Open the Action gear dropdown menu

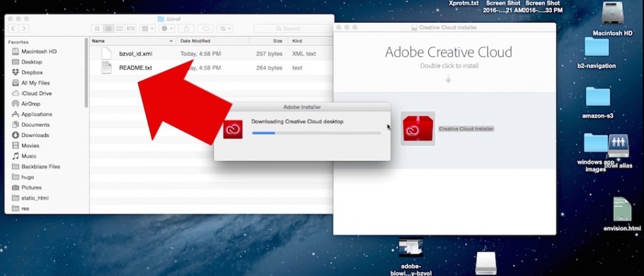(x=167, y=28)
